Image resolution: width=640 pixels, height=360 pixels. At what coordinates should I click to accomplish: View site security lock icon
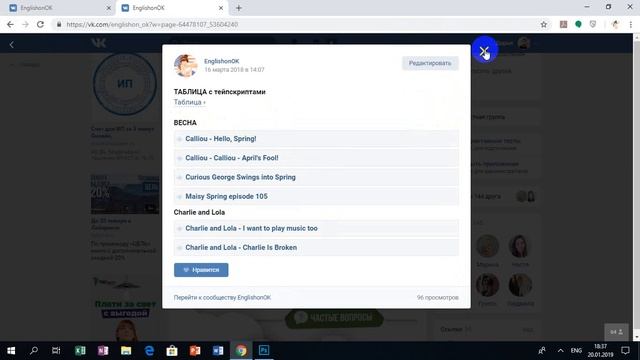tap(59, 24)
